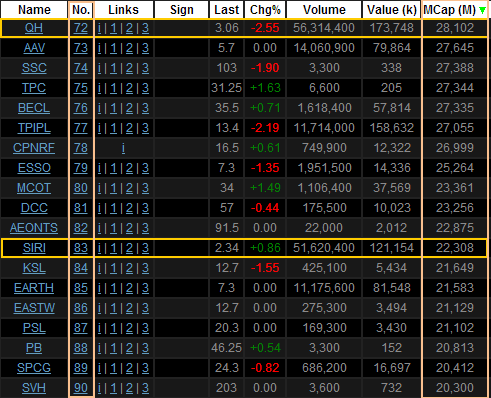
Task: Open link 3 in the PB row
Action: [x=145, y=348]
